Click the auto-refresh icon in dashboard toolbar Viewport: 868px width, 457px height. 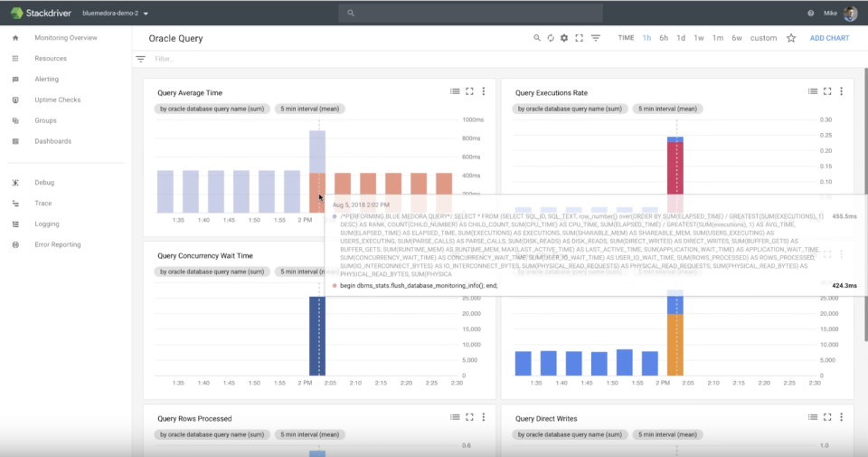[x=550, y=38]
